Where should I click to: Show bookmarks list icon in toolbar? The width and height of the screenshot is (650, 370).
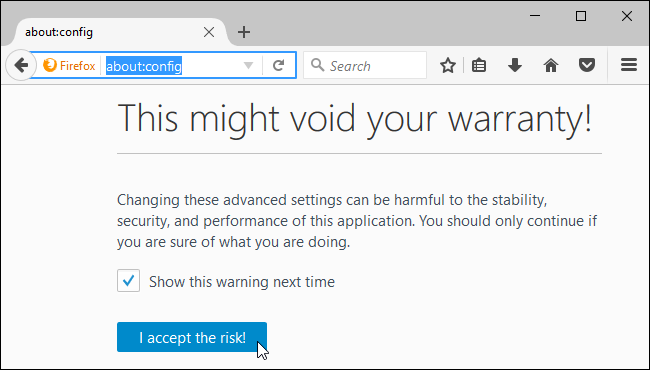[x=479, y=65]
